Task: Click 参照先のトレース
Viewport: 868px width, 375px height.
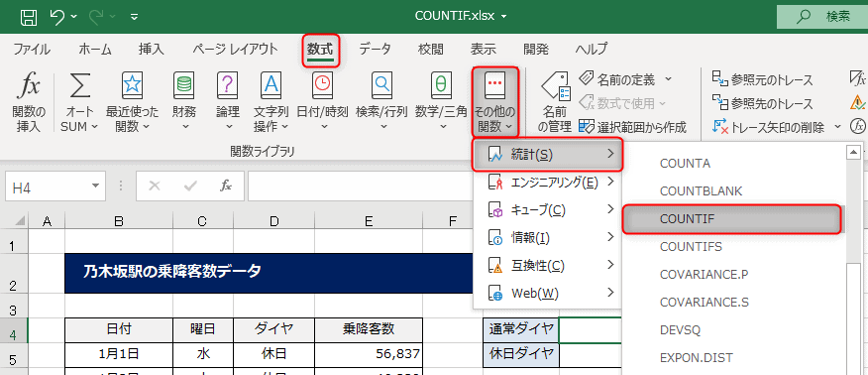Action: coord(762,103)
